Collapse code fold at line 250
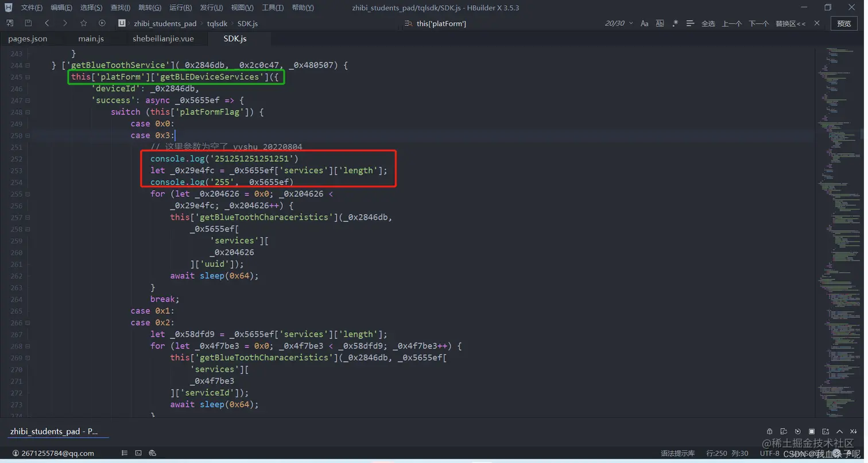Image resolution: width=868 pixels, height=463 pixels. 28,135
